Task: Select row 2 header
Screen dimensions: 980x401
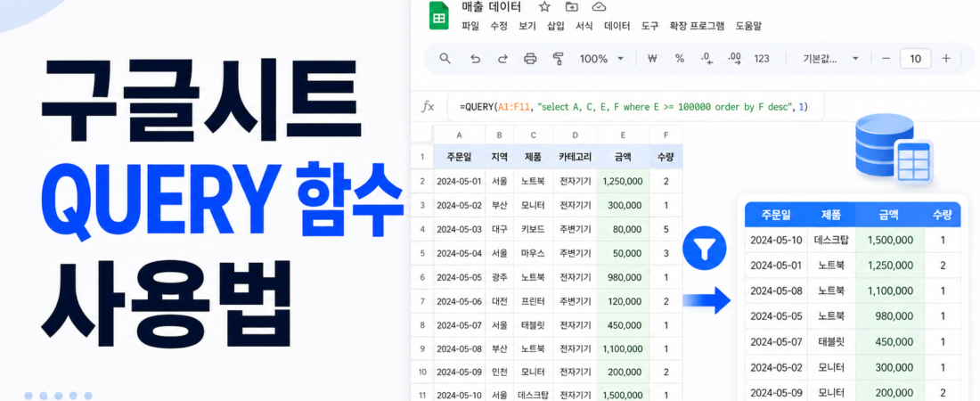Action: coord(422,182)
